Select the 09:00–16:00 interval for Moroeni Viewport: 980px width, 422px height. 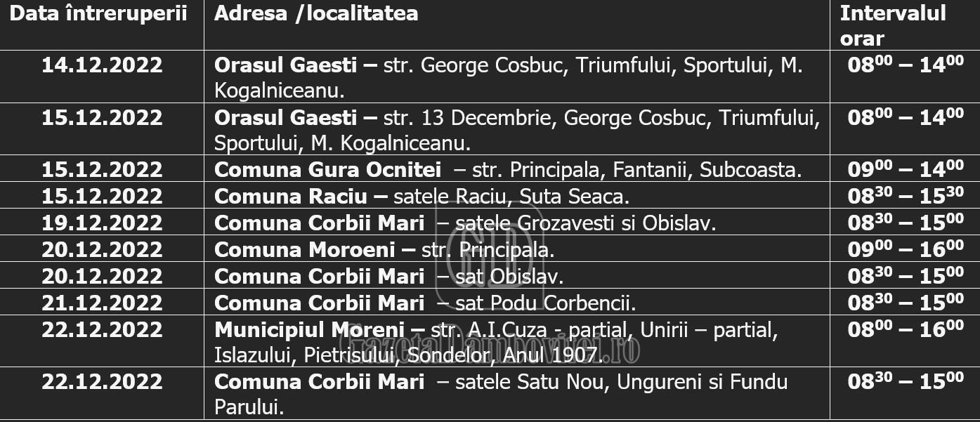(x=906, y=249)
